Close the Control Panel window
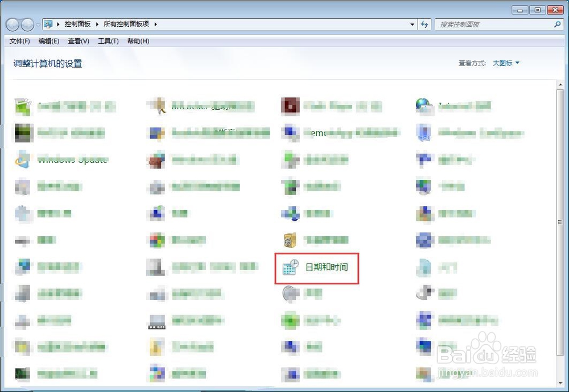 (555, 10)
